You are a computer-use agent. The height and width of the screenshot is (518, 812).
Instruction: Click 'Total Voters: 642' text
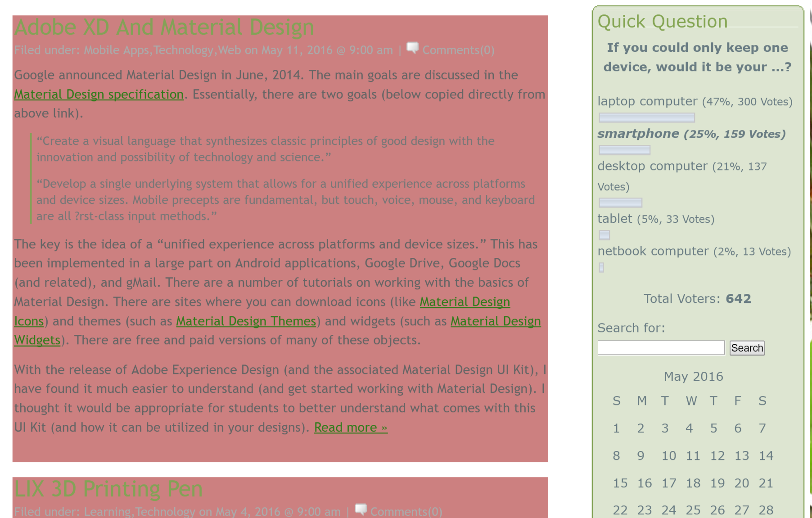(697, 299)
